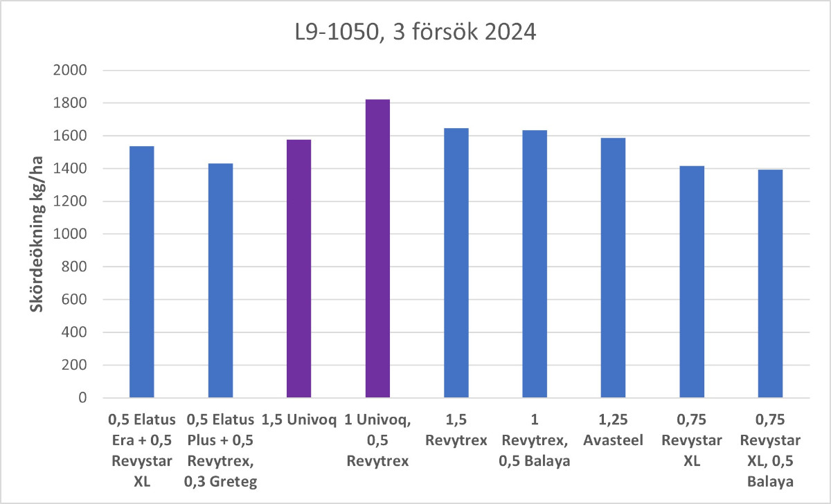Select the 600 y-axis tick label
Image resolution: width=831 pixels, height=504 pixels.
click(x=74, y=300)
